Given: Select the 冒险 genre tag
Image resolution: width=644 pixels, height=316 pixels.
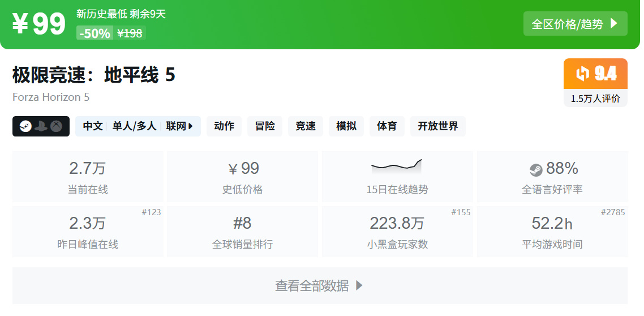Looking at the screenshot, I should [x=265, y=126].
